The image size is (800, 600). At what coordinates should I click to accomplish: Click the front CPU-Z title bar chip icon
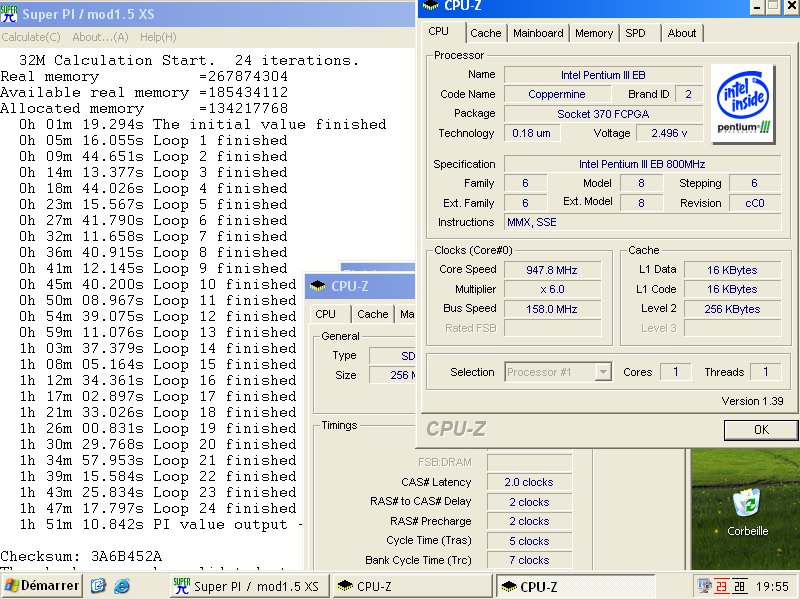431,6
